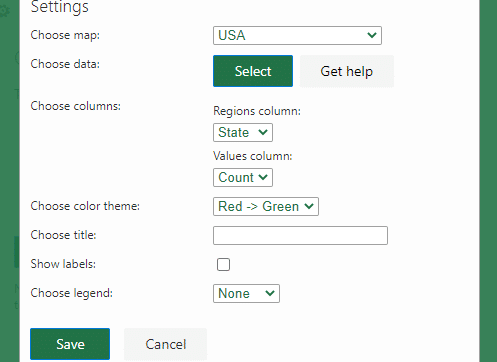This screenshot has height=362, width=497.
Task: Click the green Select data button
Action: pos(253,71)
